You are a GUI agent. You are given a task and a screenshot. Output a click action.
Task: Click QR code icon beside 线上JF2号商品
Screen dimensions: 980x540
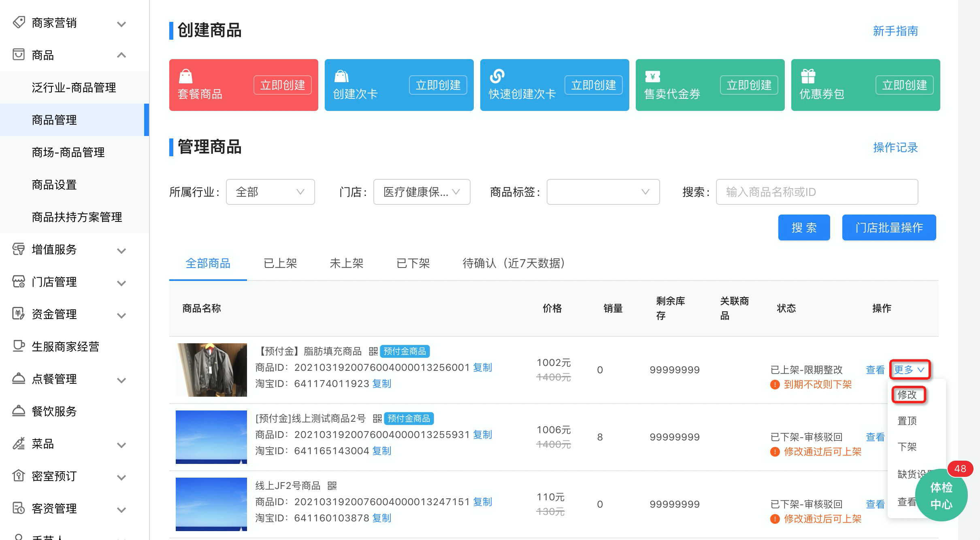(x=332, y=485)
